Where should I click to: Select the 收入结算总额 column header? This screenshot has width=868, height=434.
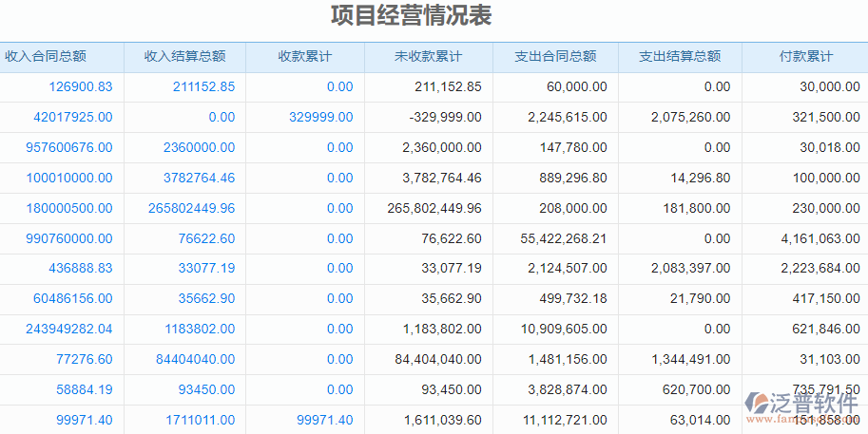click(184, 57)
